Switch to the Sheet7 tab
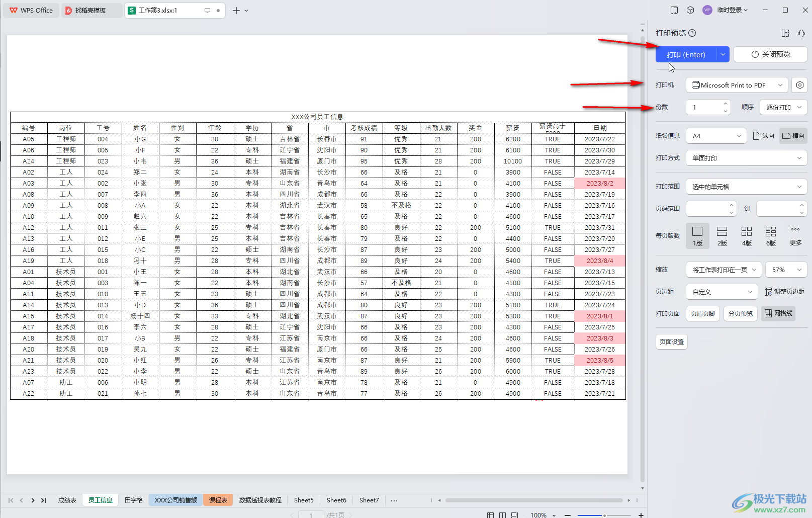This screenshot has height=518, width=812. click(369, 500)
